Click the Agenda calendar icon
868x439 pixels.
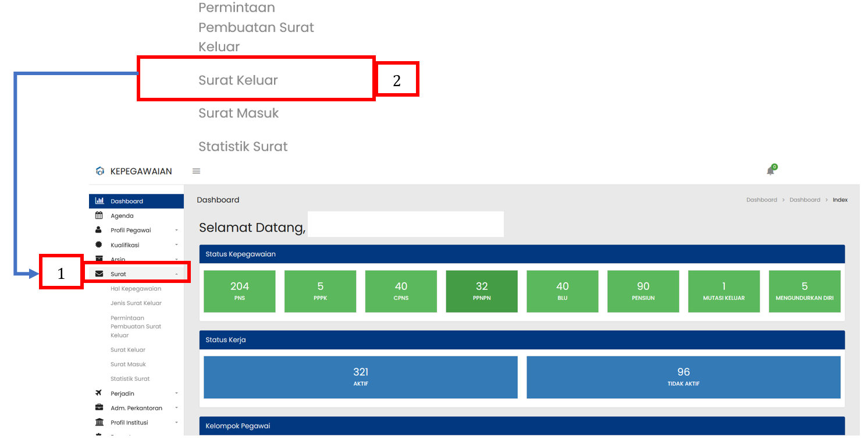click(x=99, y=215)
